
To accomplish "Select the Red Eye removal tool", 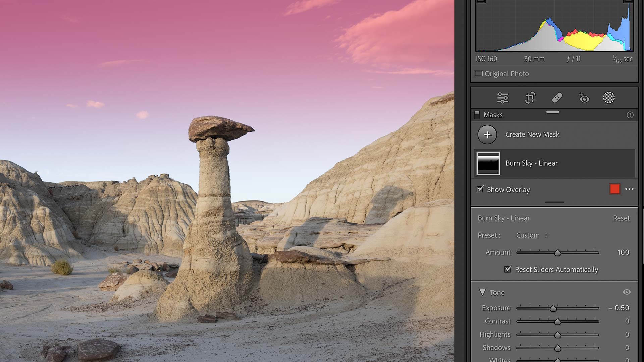I will [584, 98].
